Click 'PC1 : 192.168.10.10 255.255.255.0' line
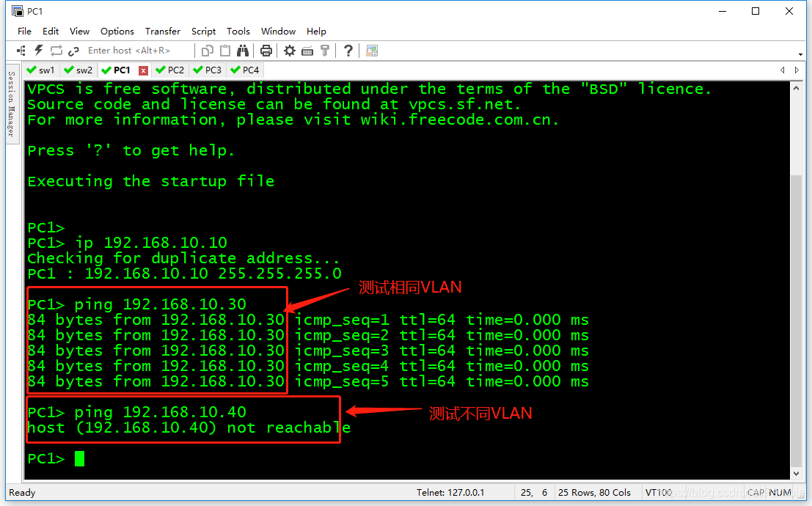 185,274
